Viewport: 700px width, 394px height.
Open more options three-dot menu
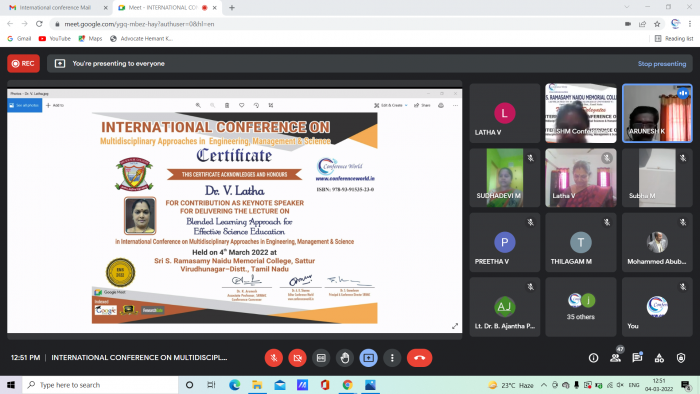tap(392, 358)
